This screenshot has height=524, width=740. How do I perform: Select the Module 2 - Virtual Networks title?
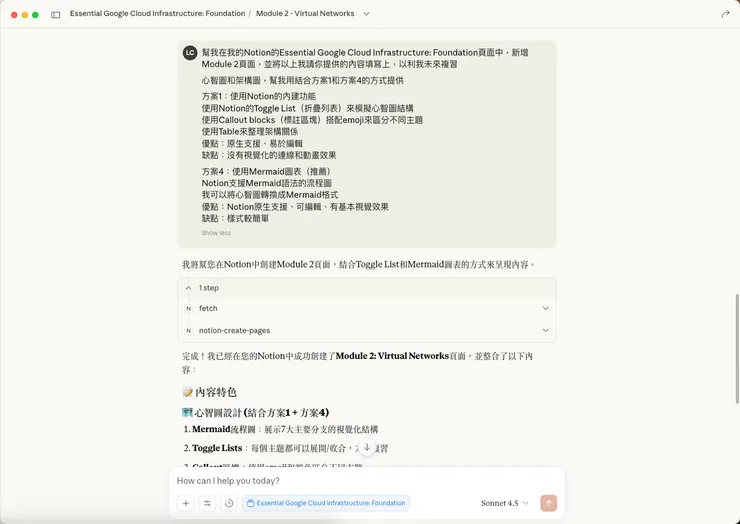[305, 14]
